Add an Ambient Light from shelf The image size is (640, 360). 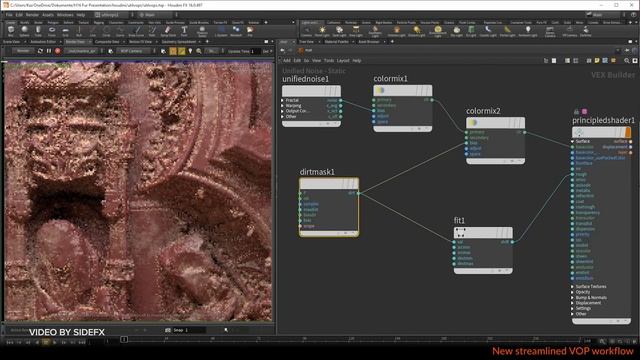tap(528, 31)
